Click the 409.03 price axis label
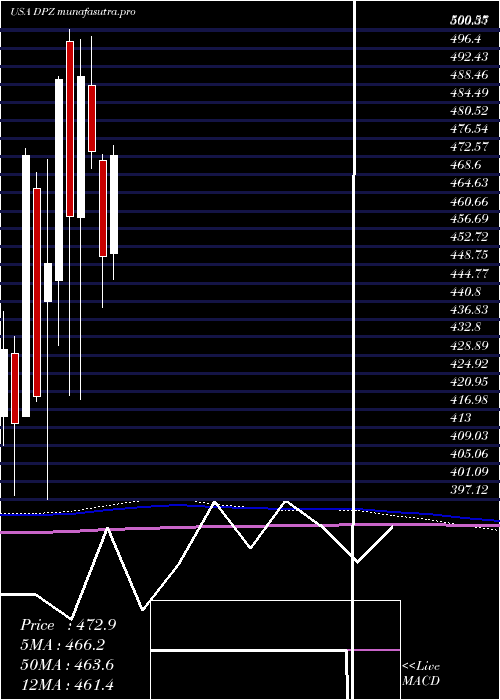 (469, 436)
